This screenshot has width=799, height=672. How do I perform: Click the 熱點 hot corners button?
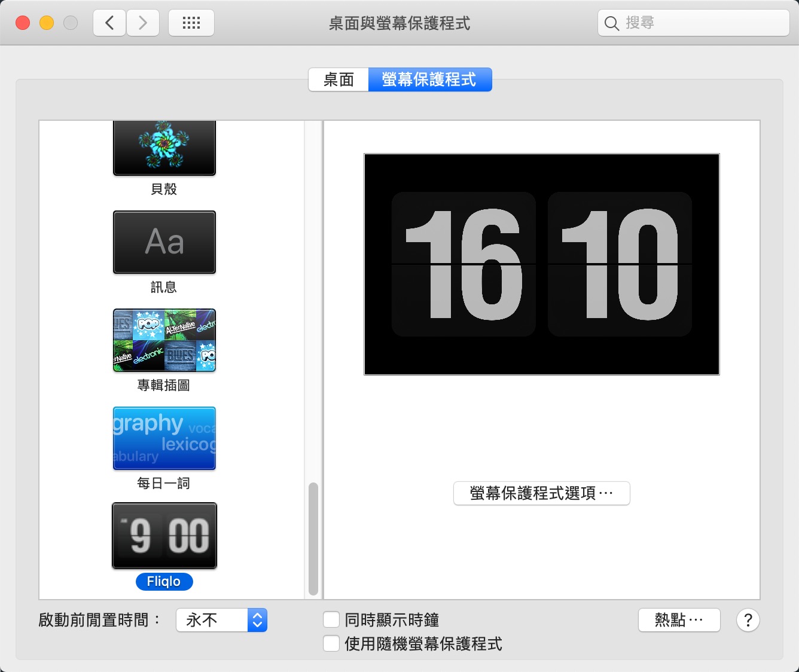tap(679, 620)
